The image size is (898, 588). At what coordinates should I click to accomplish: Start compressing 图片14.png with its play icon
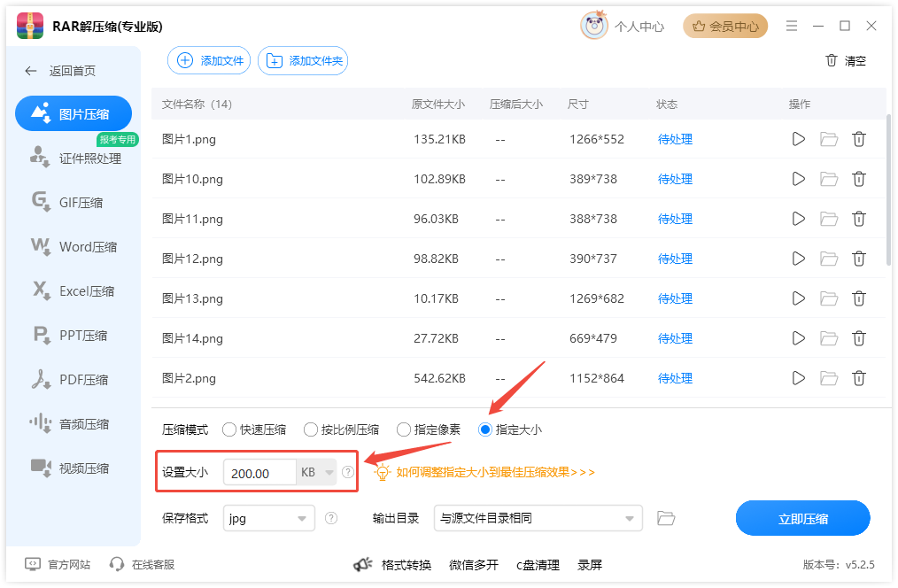(798, 338)
